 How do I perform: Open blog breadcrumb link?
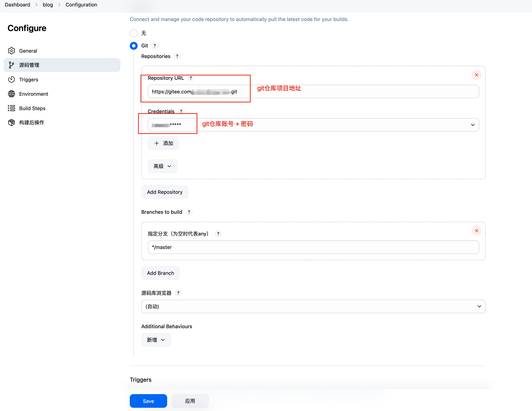pos(48,5)
